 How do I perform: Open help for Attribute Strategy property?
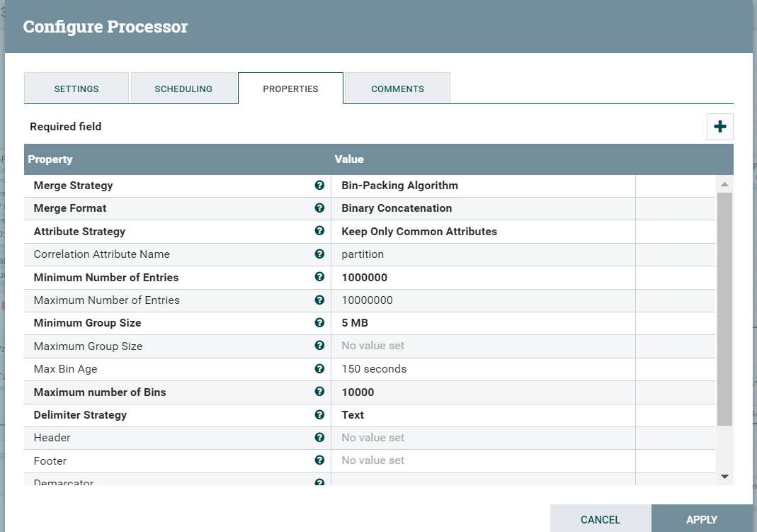[x=319, y=231]
